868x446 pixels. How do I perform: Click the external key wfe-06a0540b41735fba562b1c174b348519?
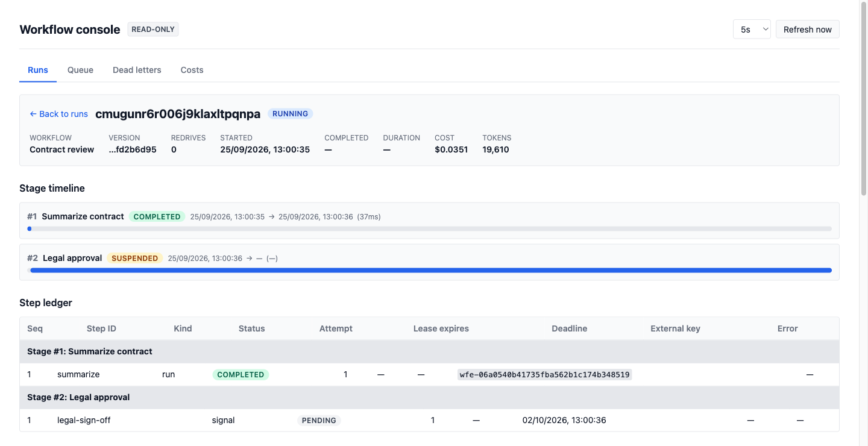pyautogui.click(x=544, y=374)
